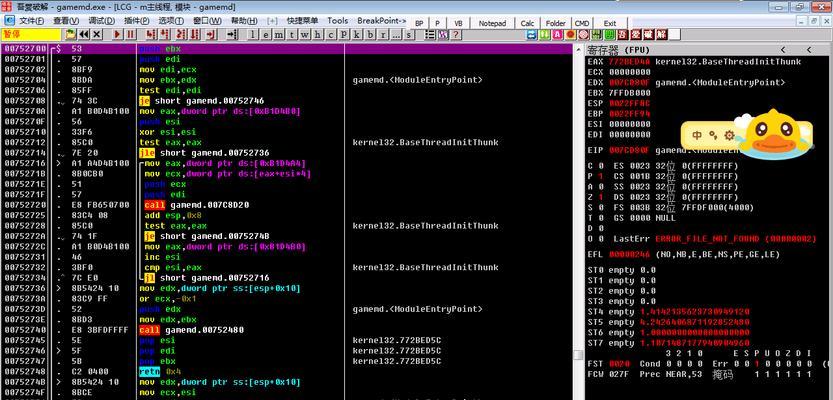This screenshot has height=400, width=833.
Task: Pause execution with the pause icon
Action: (130, 35)
